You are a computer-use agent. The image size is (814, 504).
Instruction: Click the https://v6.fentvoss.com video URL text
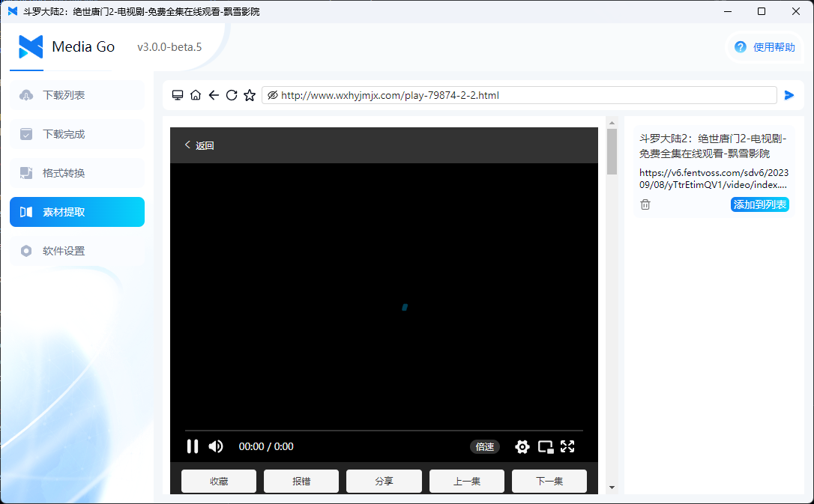714,179
